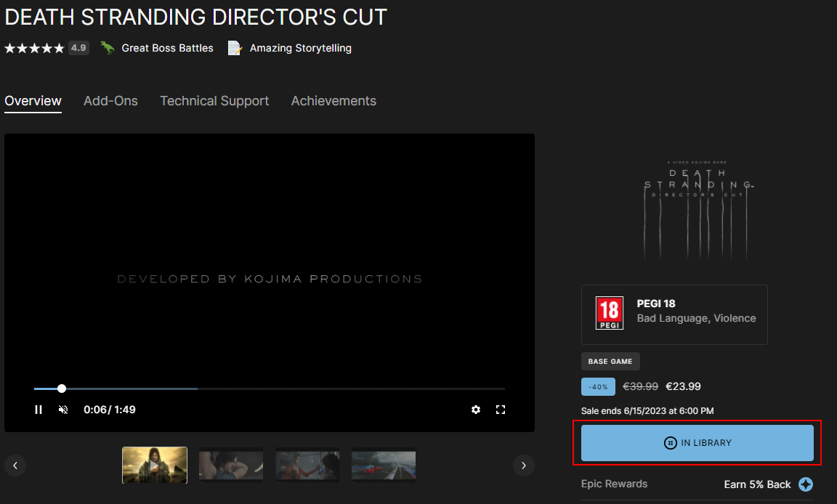Viewport: 837px width, 504px height.
Task: Enter fullscreen video mode
Action: tap(500, 410)
